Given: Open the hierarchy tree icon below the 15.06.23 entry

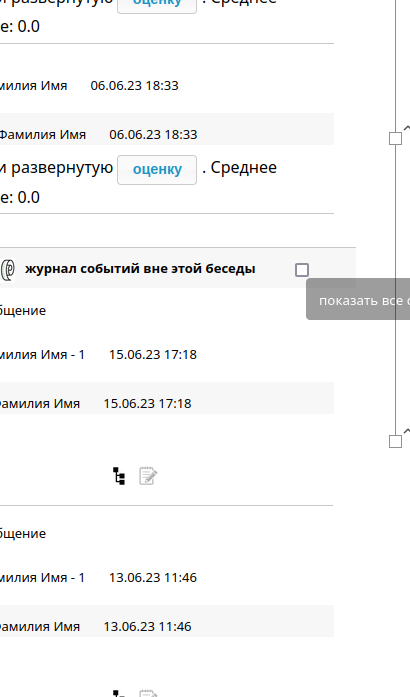Looking at the screenshot, I should pyautogui.click(x=119, y=476).
